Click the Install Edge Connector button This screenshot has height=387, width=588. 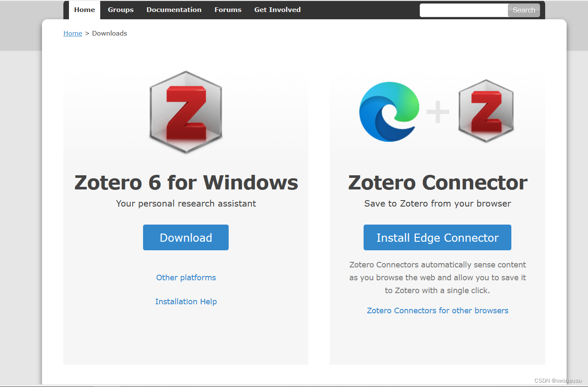point(437,237)
